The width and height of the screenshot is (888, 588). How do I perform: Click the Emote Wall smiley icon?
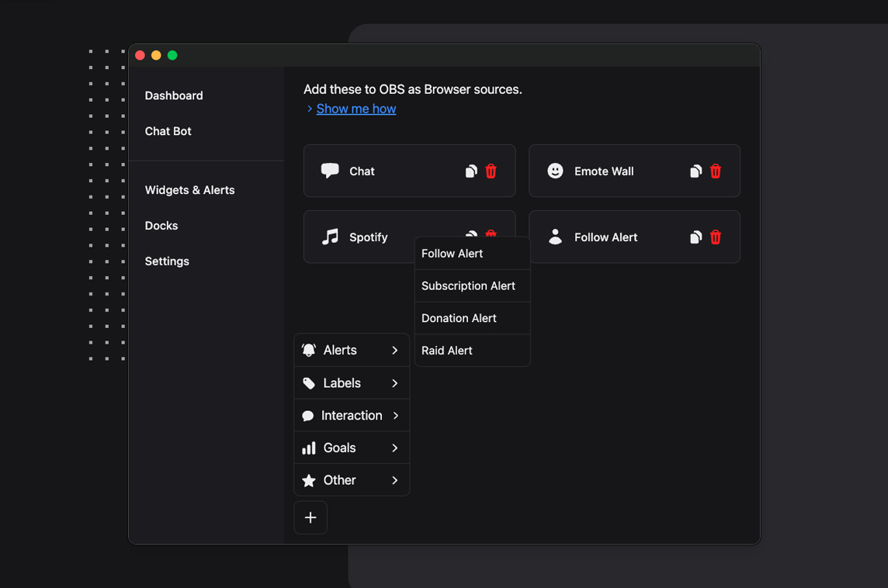[x=555, y=171]
